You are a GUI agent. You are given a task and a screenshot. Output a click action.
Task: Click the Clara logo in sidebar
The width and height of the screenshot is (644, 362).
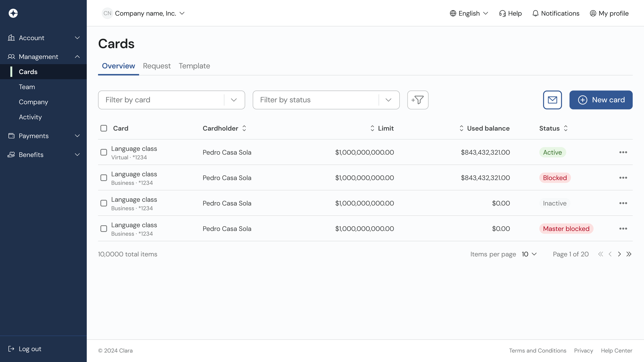coord(13,13)
